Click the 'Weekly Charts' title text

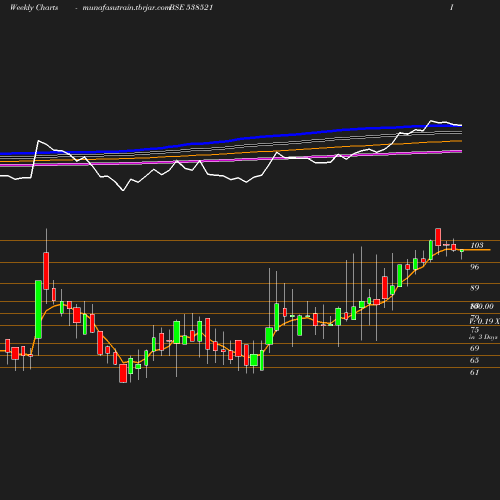[x=34, y=8]
